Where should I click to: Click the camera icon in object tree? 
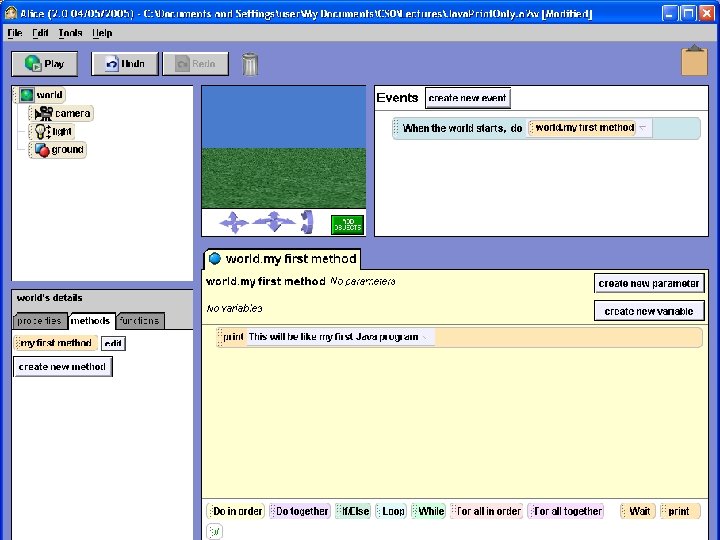(44, 113)
